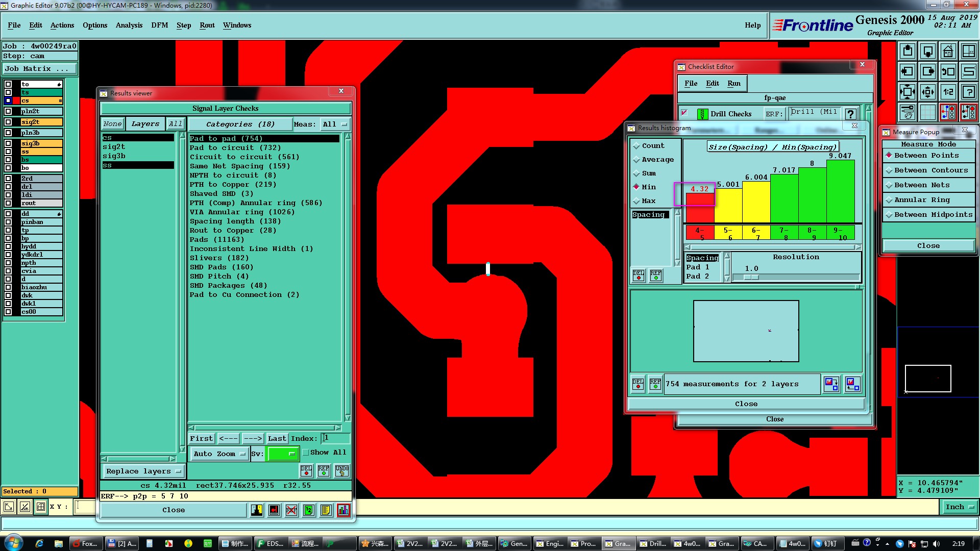The height and width of the screenshot is (551, 980).
Task: Open the DFM menu
Action: (159, 25)
